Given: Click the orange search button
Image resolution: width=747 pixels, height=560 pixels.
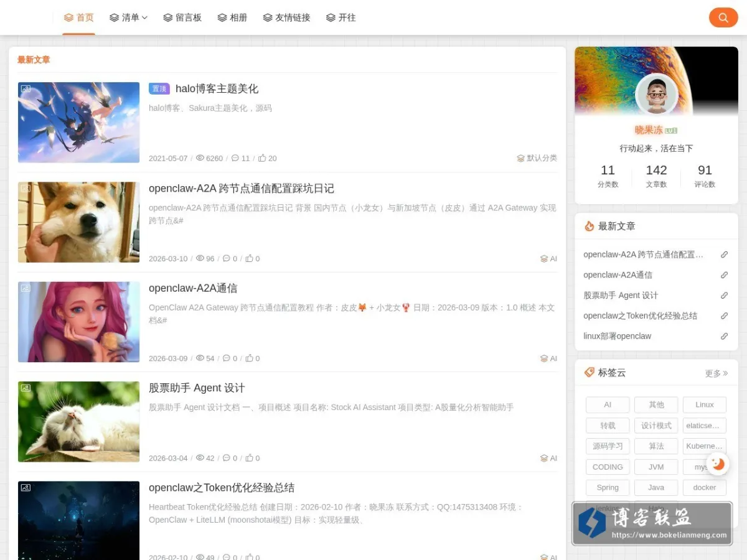Looking at the screenshot, I should tap(723, 17).
